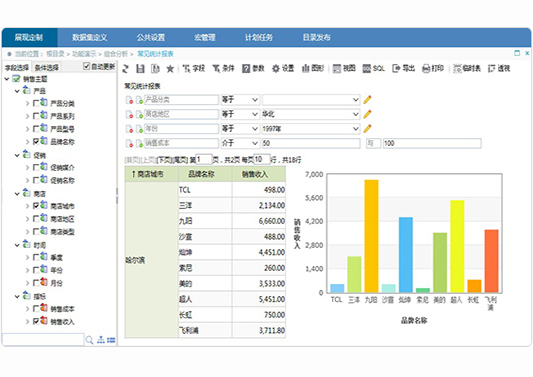Click the save (floppy disk) icon

[x=140, y=69]
